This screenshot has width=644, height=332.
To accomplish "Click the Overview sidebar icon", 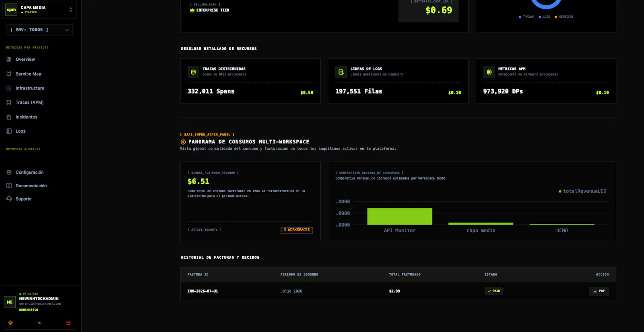I will 9,59.
